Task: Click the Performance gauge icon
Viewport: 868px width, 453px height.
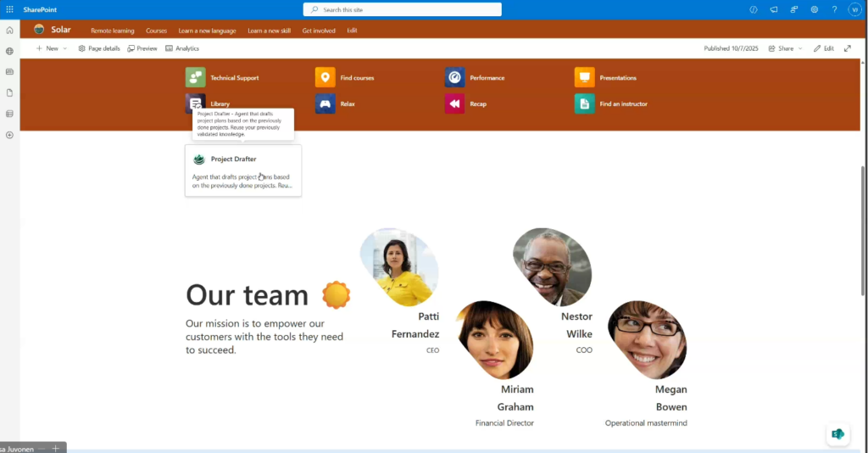Action: pos(455,77)
